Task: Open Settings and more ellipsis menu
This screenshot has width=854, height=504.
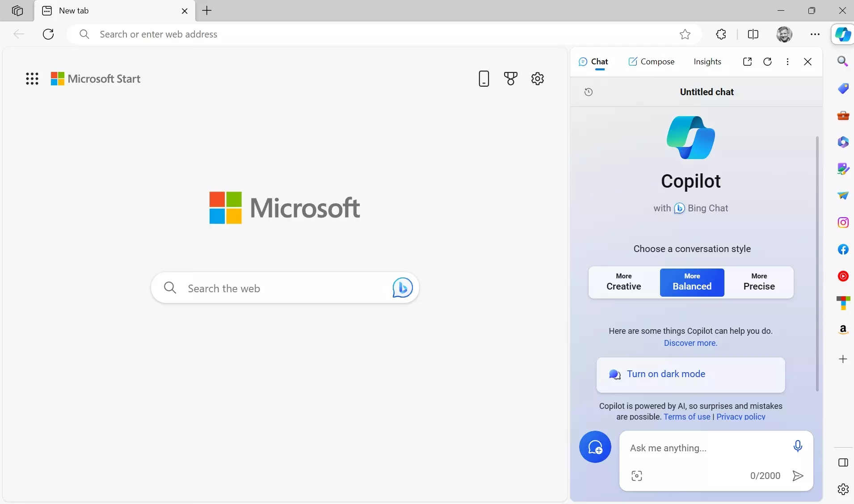Action: coord(815,34)
